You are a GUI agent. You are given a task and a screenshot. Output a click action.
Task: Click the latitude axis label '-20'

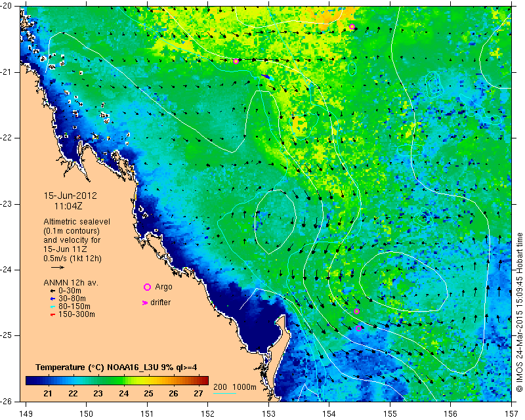(x=5, y=6)
